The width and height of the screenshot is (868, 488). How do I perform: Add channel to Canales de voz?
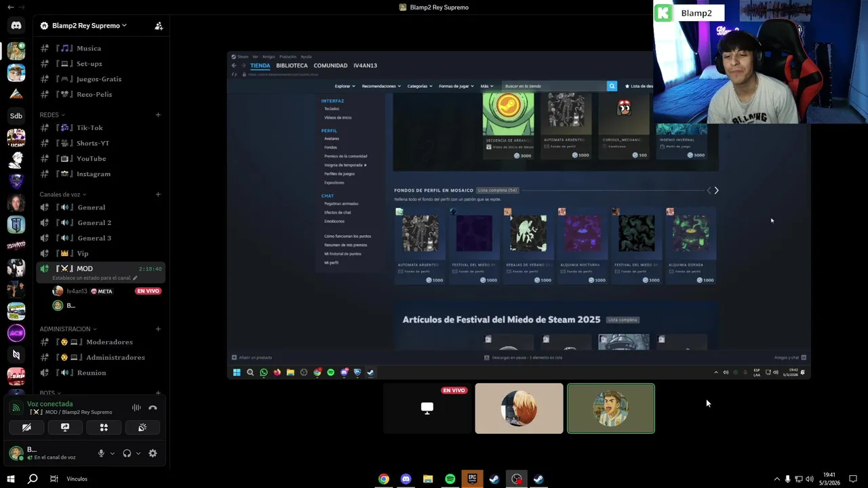(x=158, y=195)
